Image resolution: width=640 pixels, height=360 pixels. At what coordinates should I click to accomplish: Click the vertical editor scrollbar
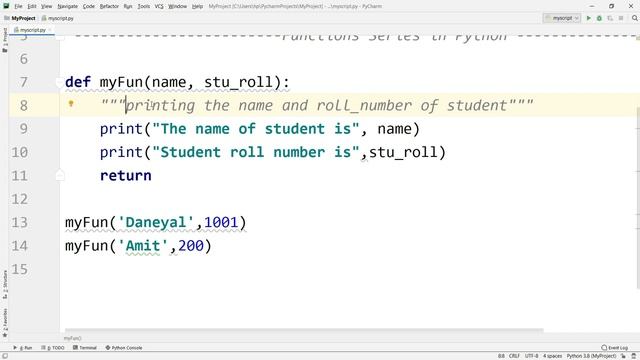tap(638, 199)
